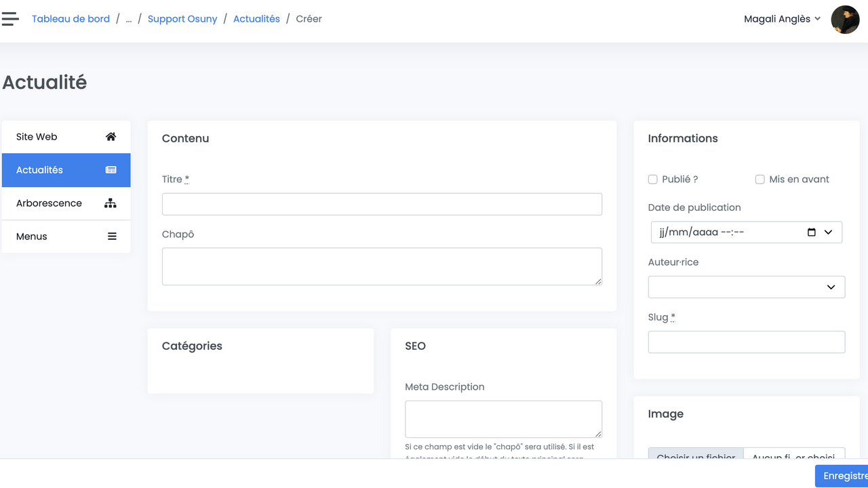Viewport: 868px width, 488px height.
Task: Open Support Osuny breadcrumb link
Action: click(x=182, y=19)
